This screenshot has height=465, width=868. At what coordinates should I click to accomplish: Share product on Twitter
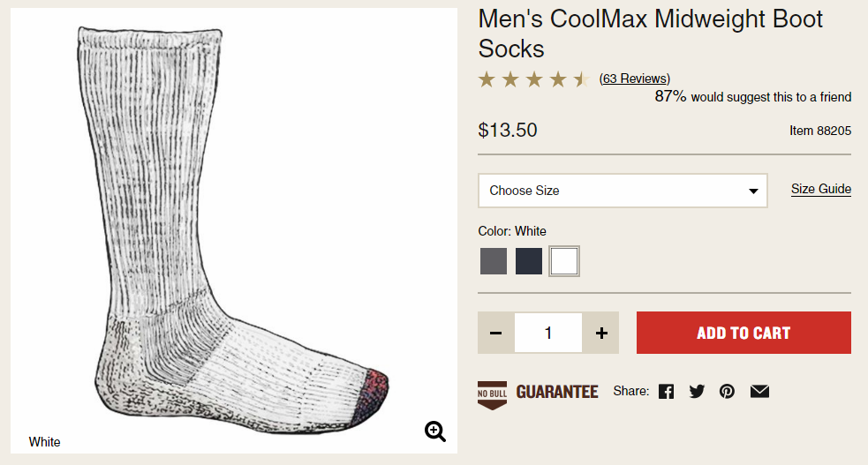click(x=697, y=391)
